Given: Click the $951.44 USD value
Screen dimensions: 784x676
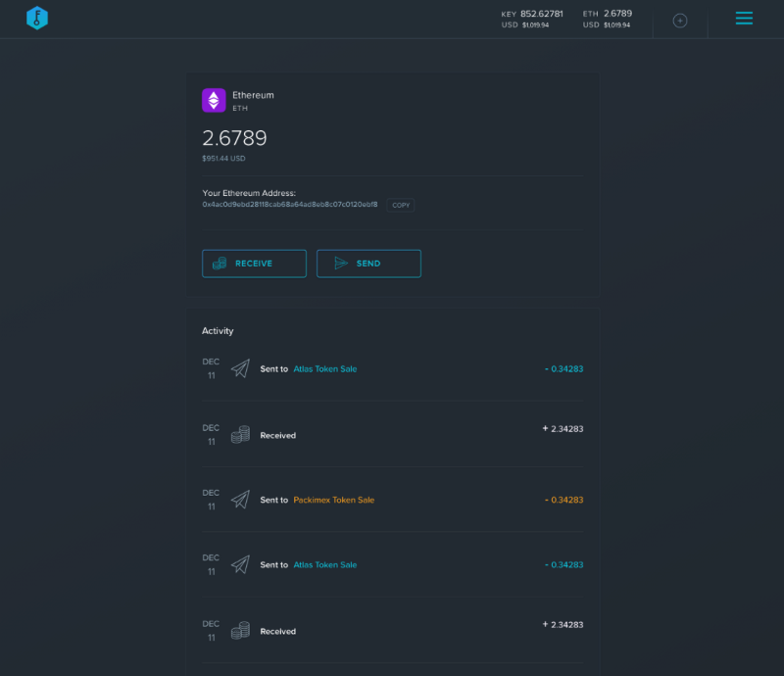Looking at the screenshot, I should tap(223, 159).
